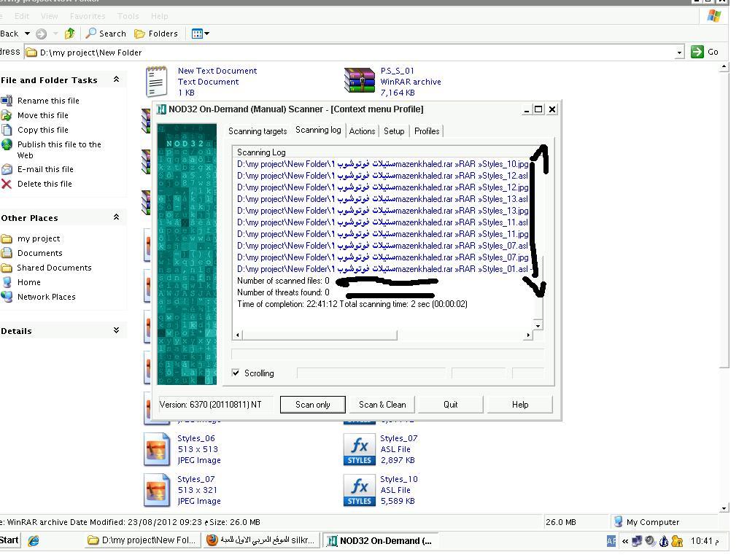Collapse the File and Folder Tasks panel
The width and height of the screenshot is (747, 560).
point(116,79)
